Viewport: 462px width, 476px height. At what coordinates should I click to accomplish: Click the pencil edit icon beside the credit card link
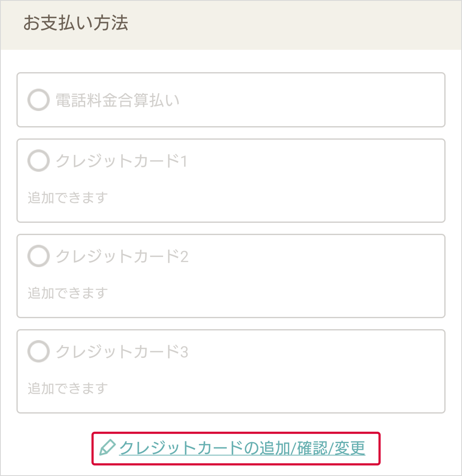pyautogui.click(x=107, y=448)
